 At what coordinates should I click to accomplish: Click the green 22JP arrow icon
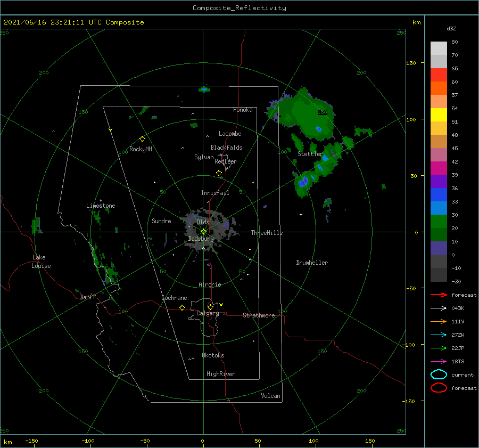(439, 348)
